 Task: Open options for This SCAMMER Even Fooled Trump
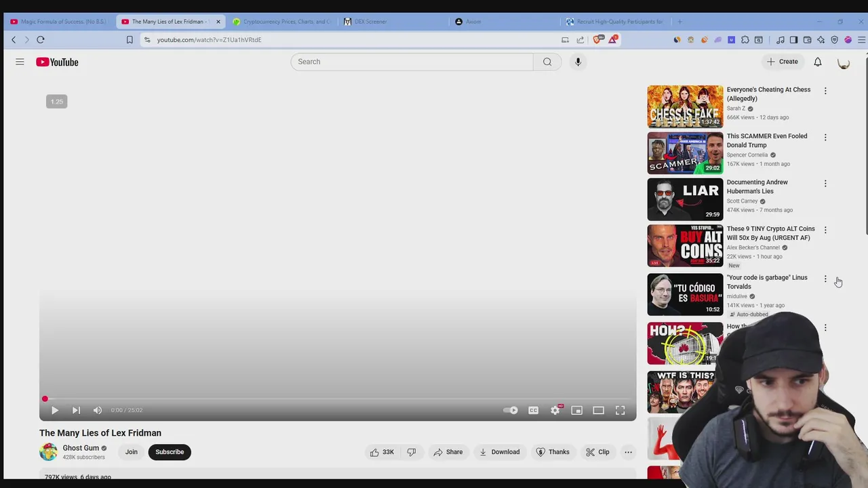pyautogui.click(x=825, y=138)
